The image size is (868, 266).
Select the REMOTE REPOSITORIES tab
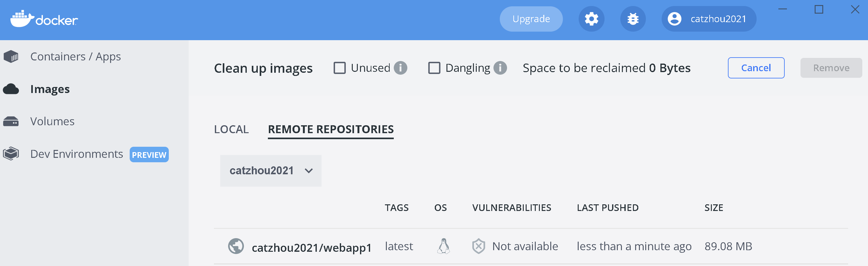331,129
